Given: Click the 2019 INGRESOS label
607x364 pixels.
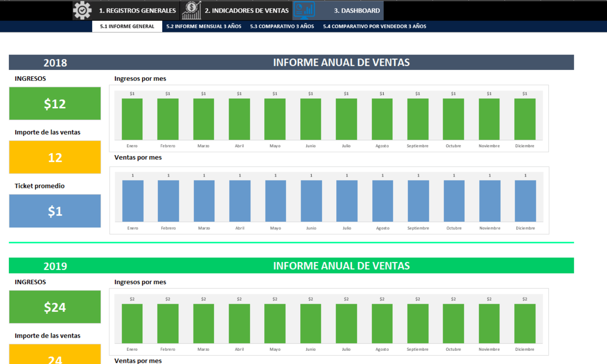Looking at the screenshot, I should pyautogui.click(x=30, y=282).
